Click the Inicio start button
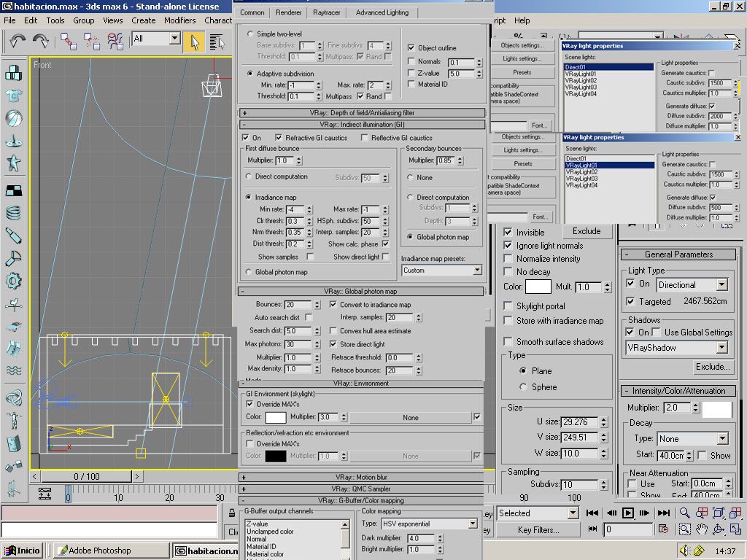Screen dimensions: 747x560 coord(23,551)
